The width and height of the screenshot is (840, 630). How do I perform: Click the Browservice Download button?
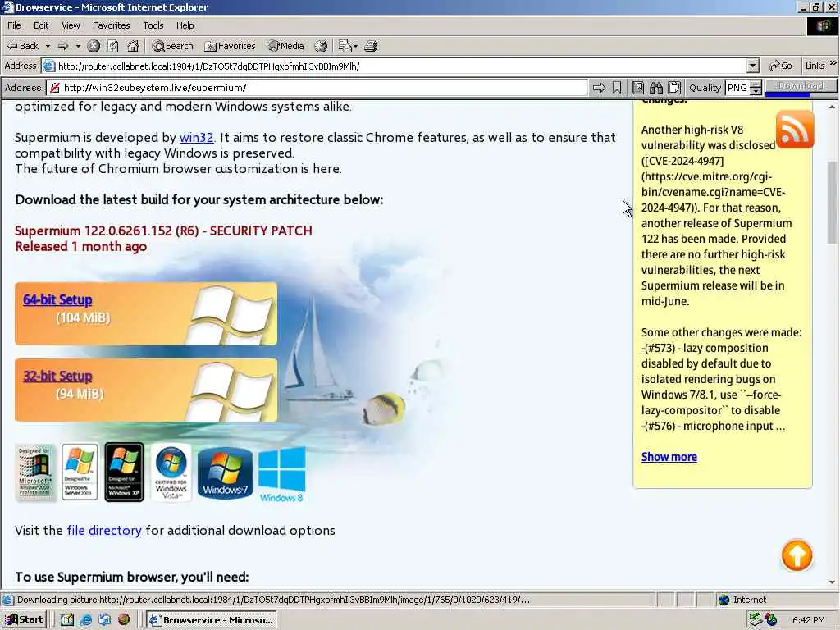(x=801, y=85)
